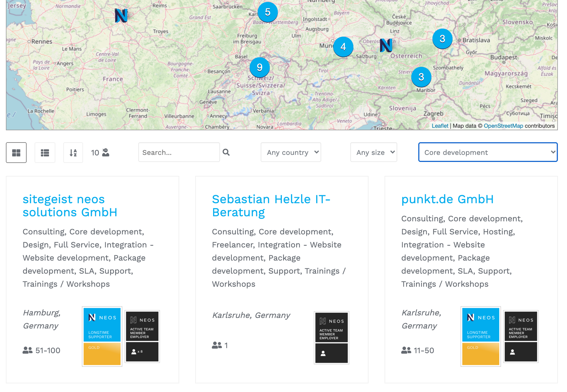Expand cluster marker 3 near Maribor
This screenshot has width=567, height=392.
tap(421, 77)
